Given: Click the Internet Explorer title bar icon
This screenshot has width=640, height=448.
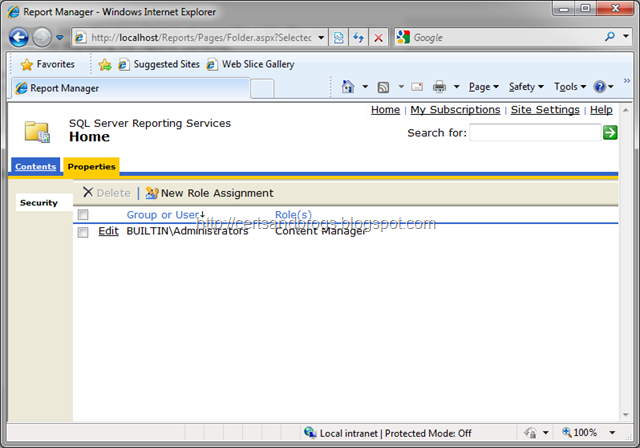Looking at the screenshot, I should coord(13,11).
